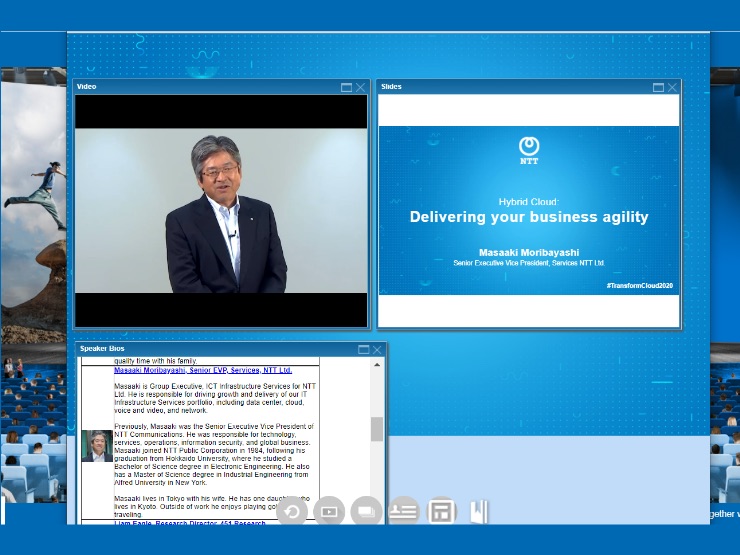Click Masaaki's portrait photo in bios
This screenshot has height=555, width=740.
coord(97,446)
